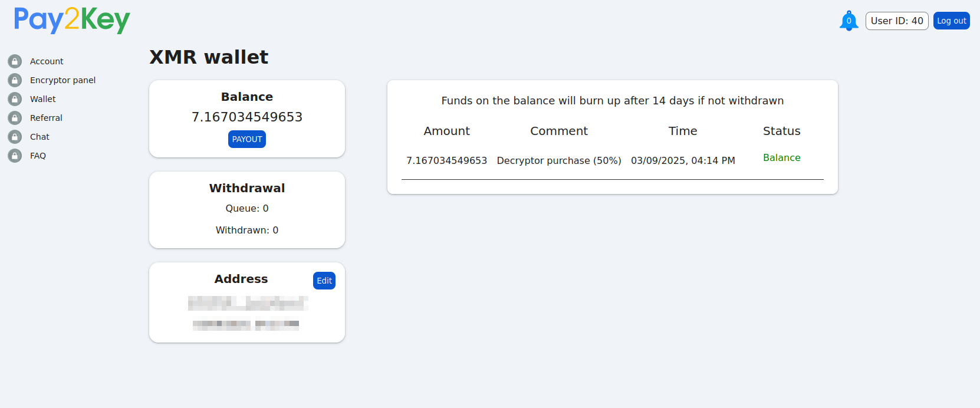Screen dimensions: 980x408
Task: Click the Amount column header
Action: click(446, 131)
